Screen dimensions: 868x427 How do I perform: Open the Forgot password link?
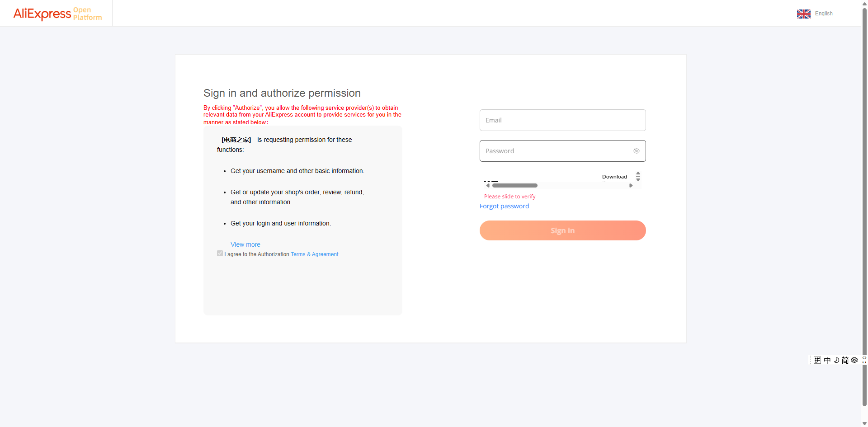(x=504, y=206)
